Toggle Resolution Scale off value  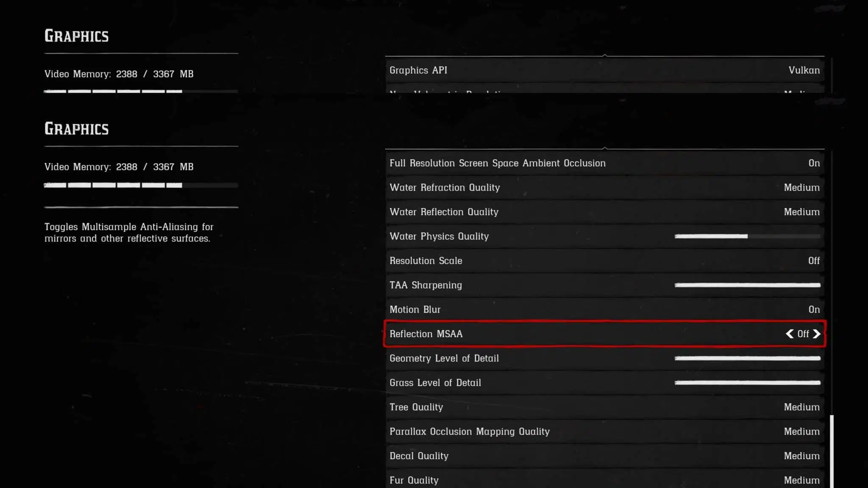click(x=814, y=261)
